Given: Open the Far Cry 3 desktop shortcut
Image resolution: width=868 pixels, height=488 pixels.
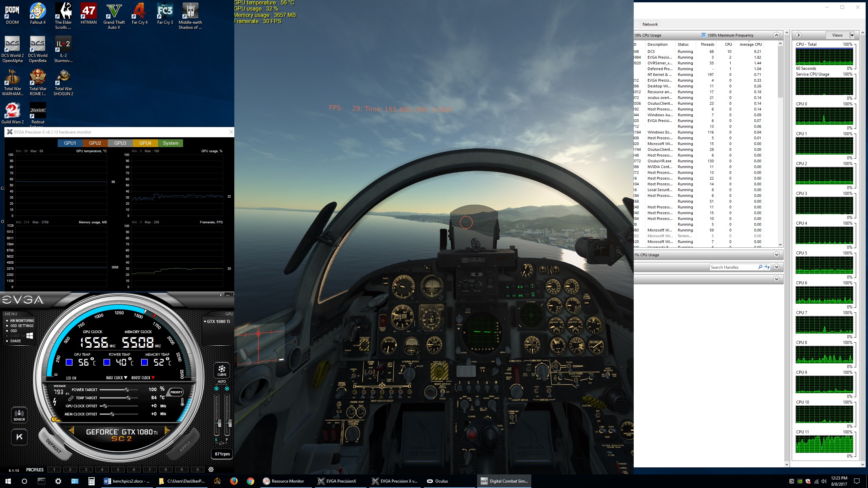Looking at the screenshot, I should pos(165,14).
